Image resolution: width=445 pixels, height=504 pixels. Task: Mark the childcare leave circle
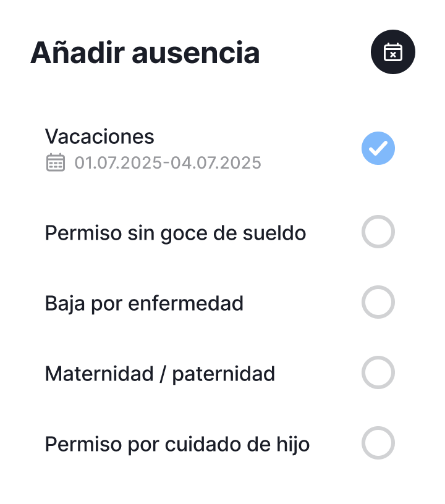pyautogui.click(x=378, y=443)
